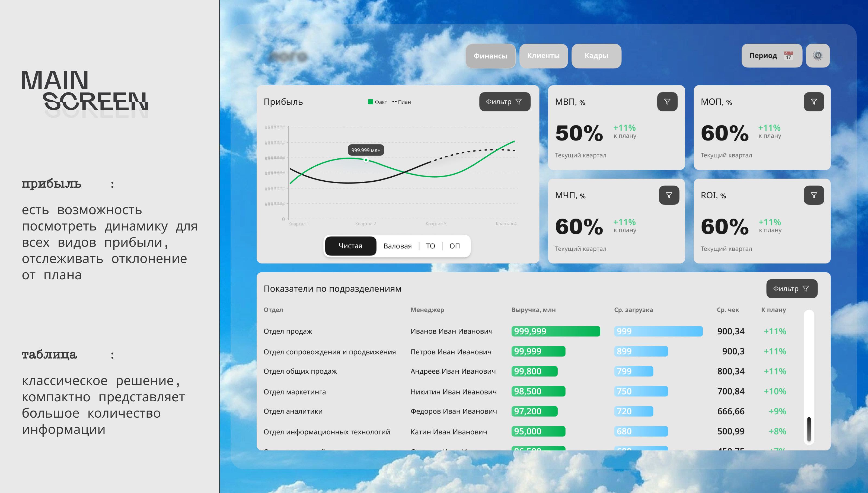
Task: Switch chart to Валовая profit
Action: (397, 246)
